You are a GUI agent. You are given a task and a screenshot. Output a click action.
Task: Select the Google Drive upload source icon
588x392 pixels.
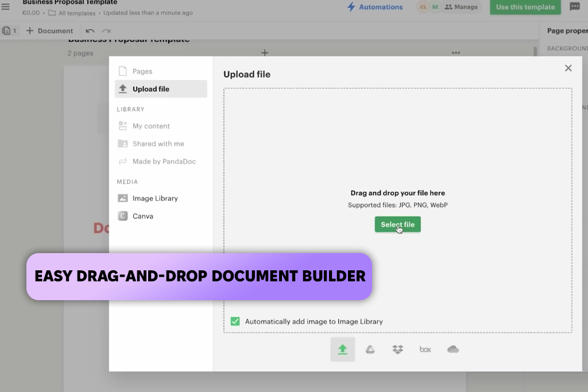coord(370,350)
